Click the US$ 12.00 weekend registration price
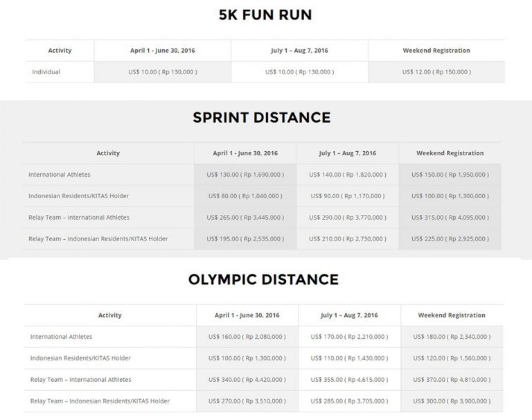The width and height of the screenshot is (532, 420). 436,71
